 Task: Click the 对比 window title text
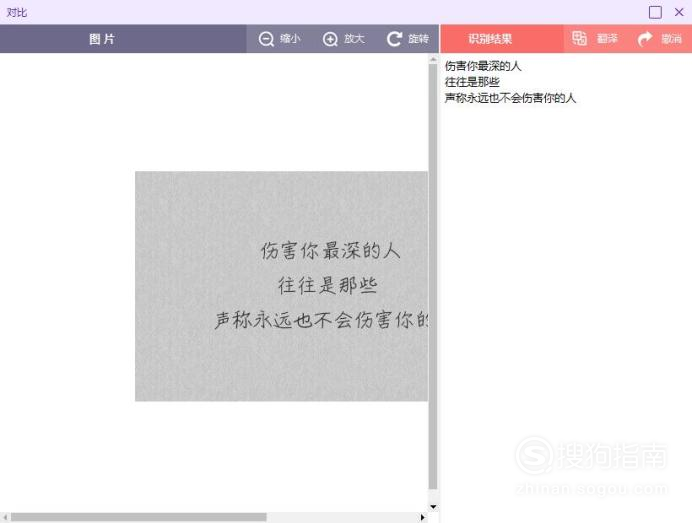(x=17, y=12)
